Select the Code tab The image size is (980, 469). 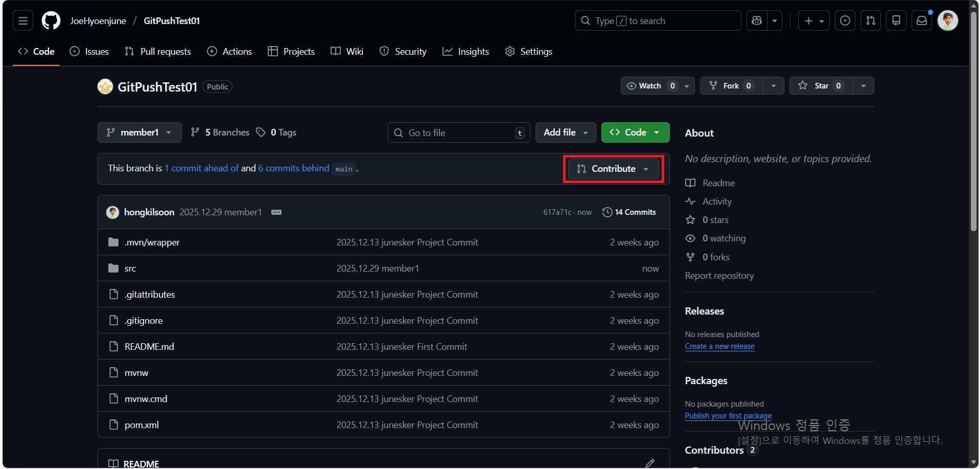point(36,52)
